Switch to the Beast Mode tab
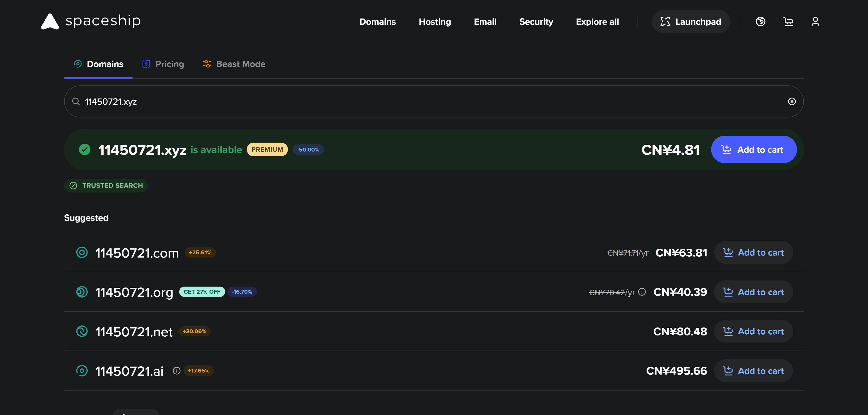This screenshot has height=415, width=868. click(x=234, y=64)
